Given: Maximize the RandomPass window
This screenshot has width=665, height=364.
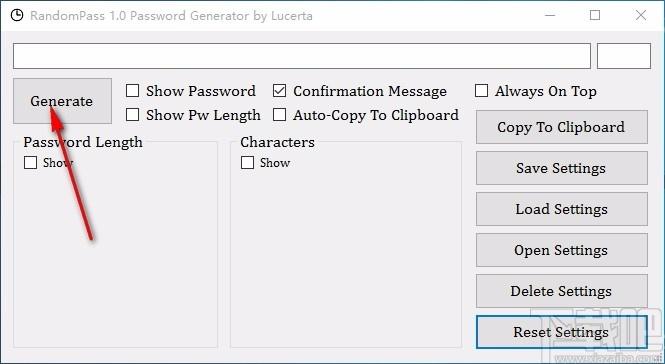Looking at the screenshot, I should coord(595,16).
